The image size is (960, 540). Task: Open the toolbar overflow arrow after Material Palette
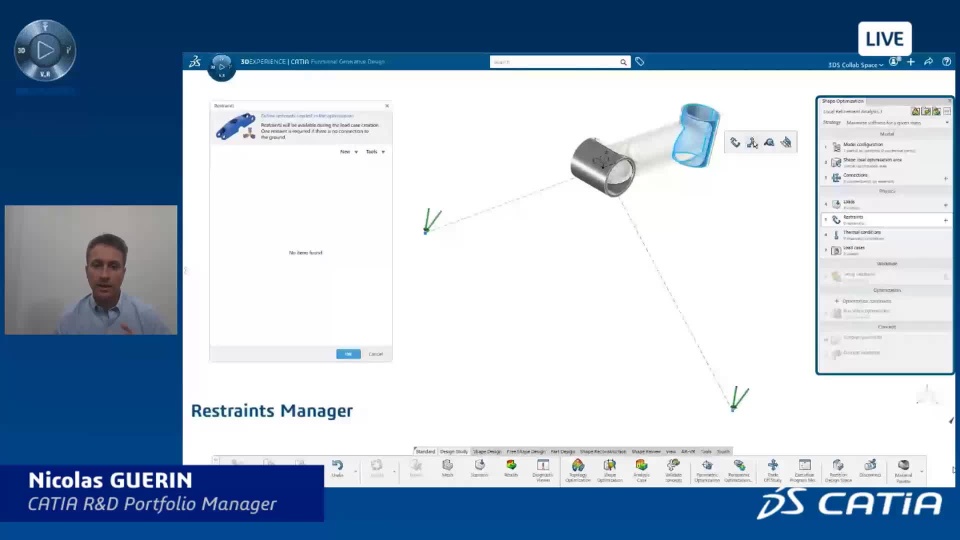(x=921, y=471)
